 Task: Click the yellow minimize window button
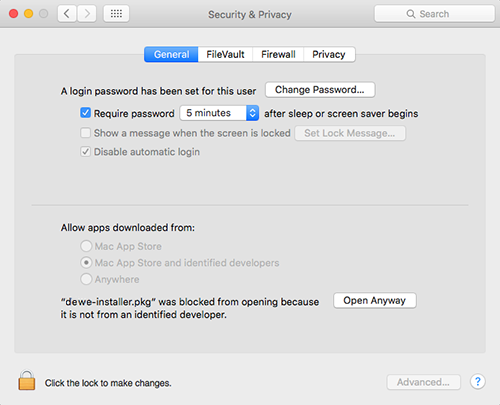pos(29,14)
